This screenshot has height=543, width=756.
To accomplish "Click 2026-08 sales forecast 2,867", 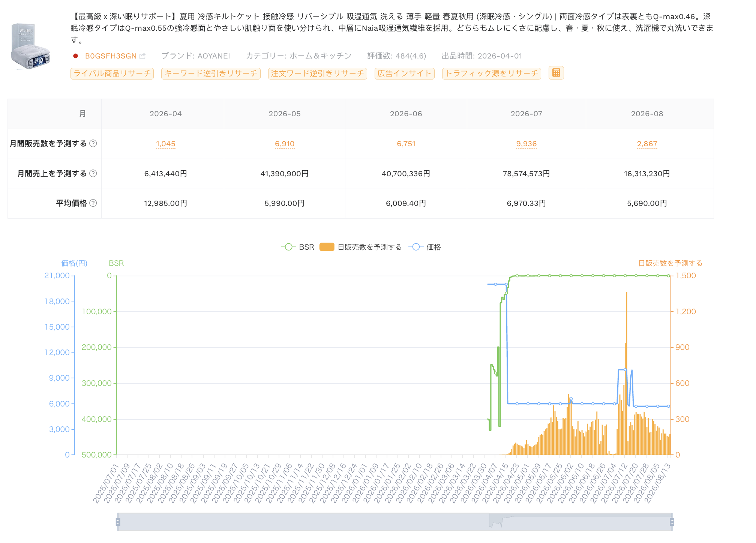I will [x=647, y=144].
